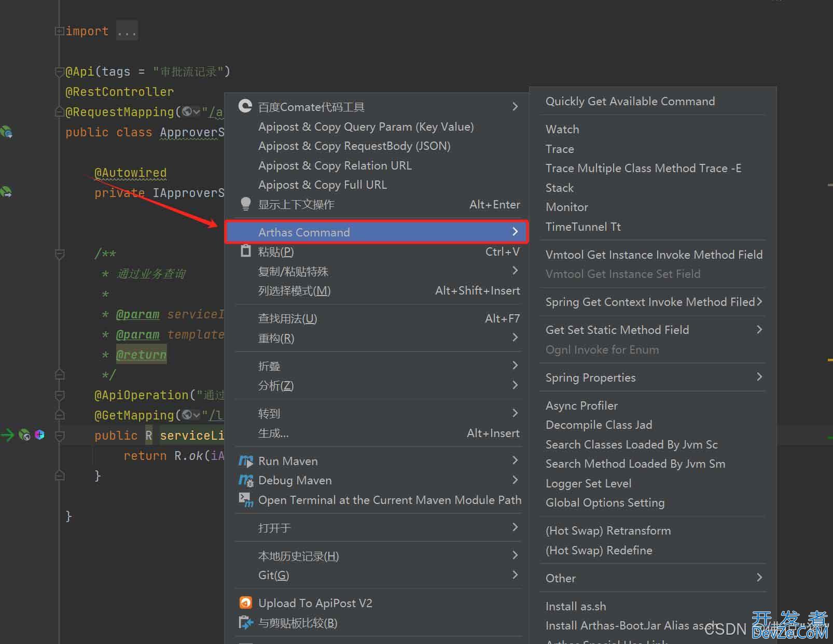The width and height of the screenshot is (833, 644).
Task: Choose Logger Set Level
Action: tap(652, 483)
